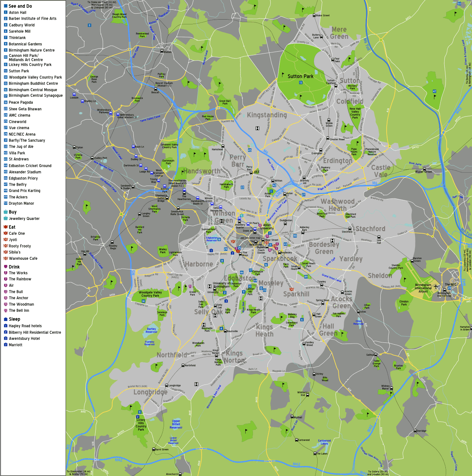This screenshot has height=476, width=472.
Task: Choose The Works under Drink
Action: point(18,273)
